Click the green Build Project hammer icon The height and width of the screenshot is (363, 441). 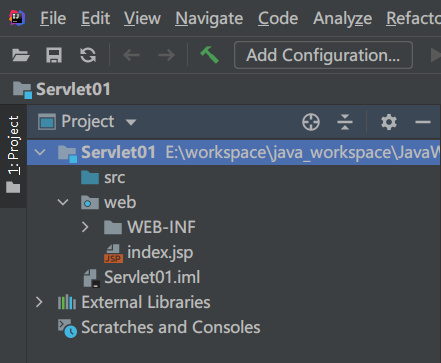(209, 55)
